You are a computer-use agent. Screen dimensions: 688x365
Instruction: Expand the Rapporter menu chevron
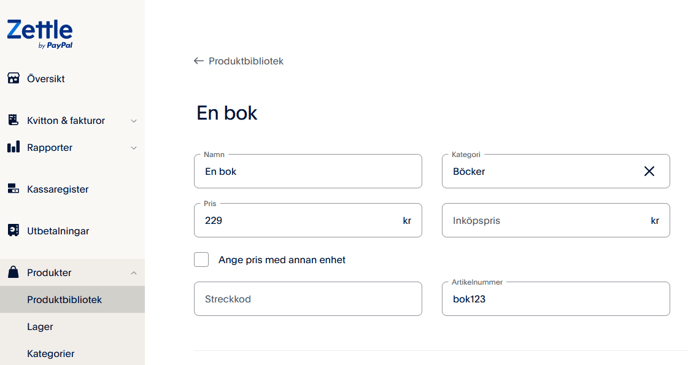(134, 148)
